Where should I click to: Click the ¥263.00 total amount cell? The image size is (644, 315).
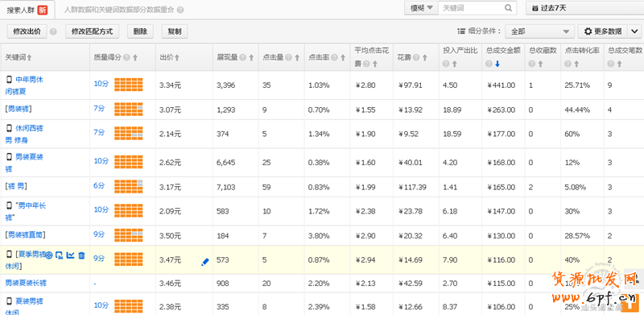[501, 110]
